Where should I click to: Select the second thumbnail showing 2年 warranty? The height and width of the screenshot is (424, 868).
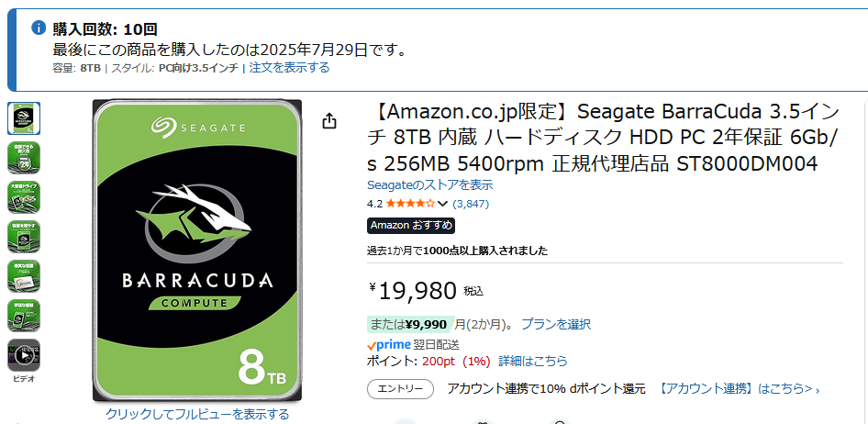(x=24, y=158)
